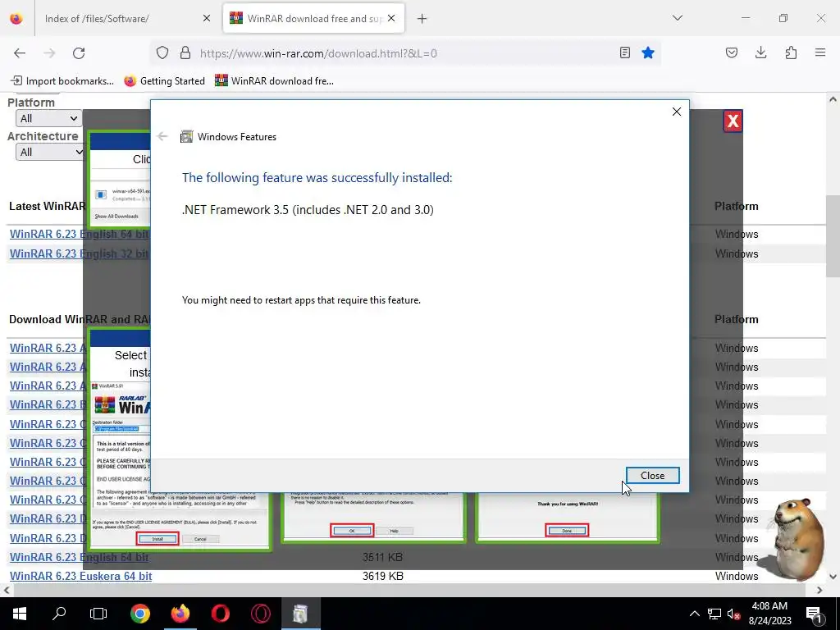
Task: Click the hamster mascot image
Action: 798,538
